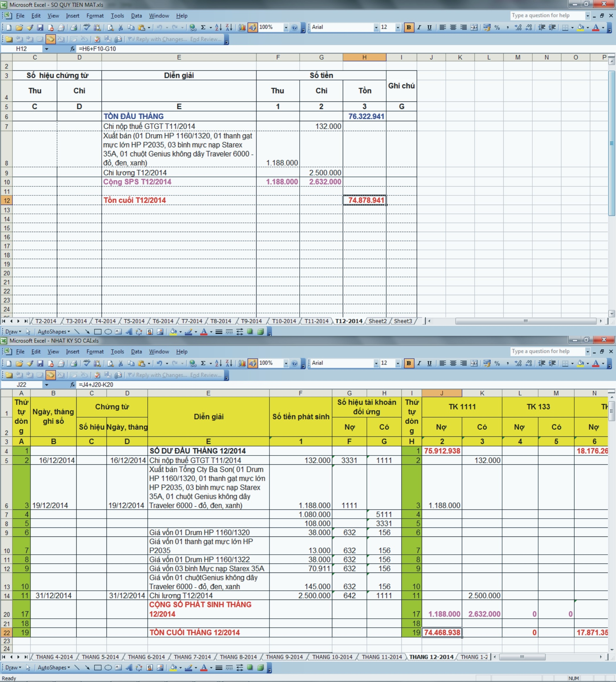The image size is (616, 682).
Task: Open AutoShapes menu in top drawing toolbar
Action: 53,331
